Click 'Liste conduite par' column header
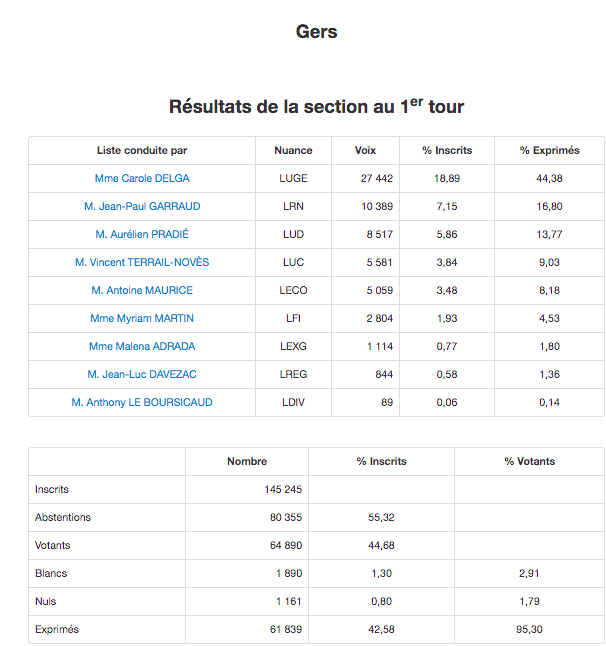 coord(142,151)
